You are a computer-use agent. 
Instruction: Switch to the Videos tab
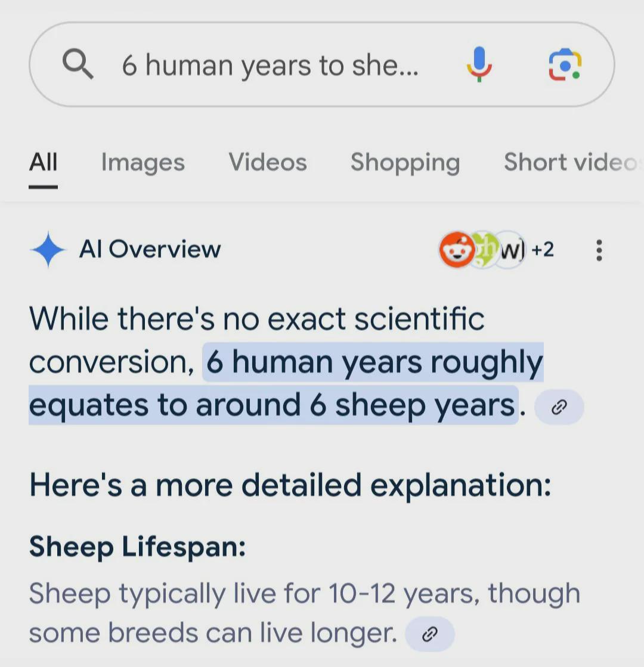(268, 163)
